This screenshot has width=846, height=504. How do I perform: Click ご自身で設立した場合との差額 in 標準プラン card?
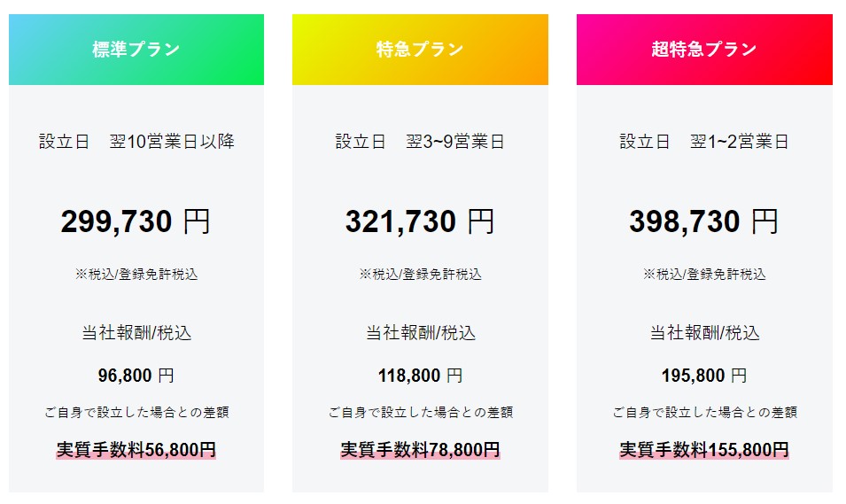(x=136, y=412)
